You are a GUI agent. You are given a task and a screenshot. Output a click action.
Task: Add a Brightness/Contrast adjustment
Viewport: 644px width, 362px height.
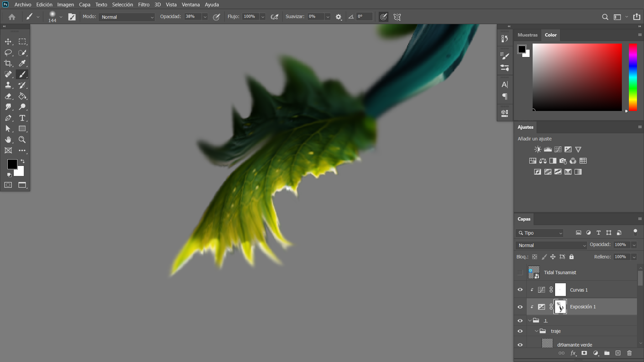click(x=538, y=149)
